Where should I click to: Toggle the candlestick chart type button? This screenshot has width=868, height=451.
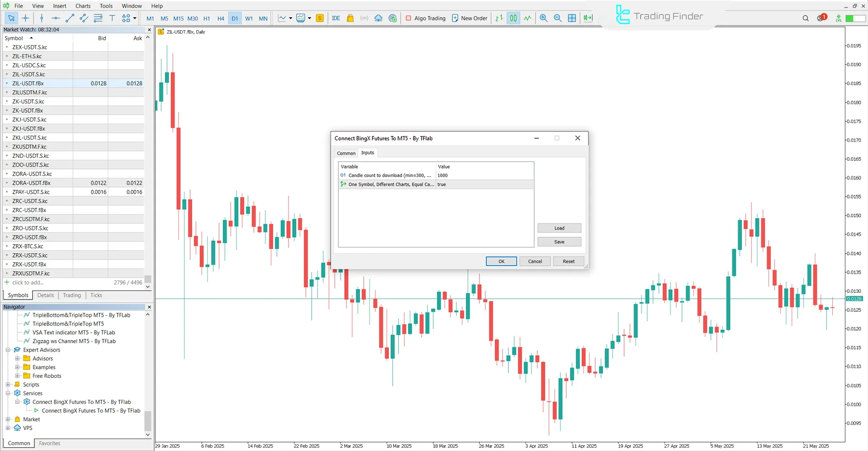tap(513, 18)
